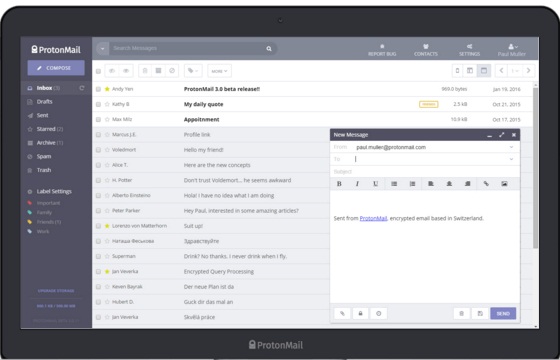Toggle the select-all messages checkbox
Viewport: 560px width, 360px height.
pyautogui.click(x=98, y=71)
